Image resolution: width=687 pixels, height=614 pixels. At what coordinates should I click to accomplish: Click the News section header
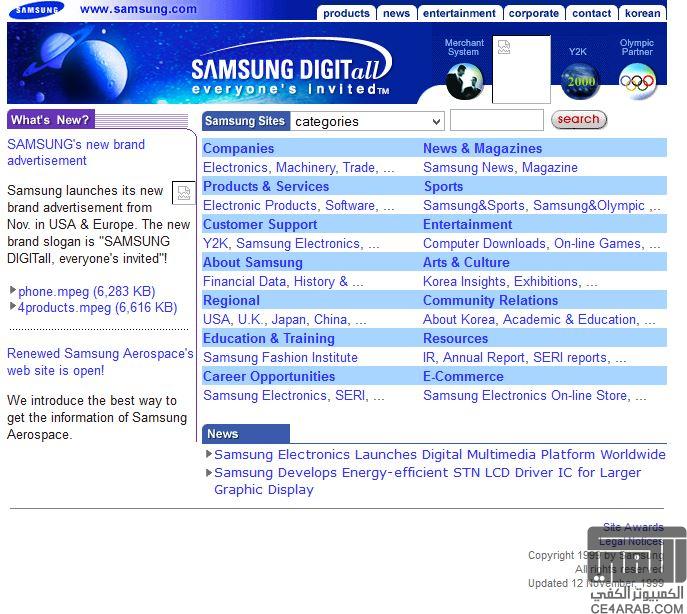tap(245, 433)
